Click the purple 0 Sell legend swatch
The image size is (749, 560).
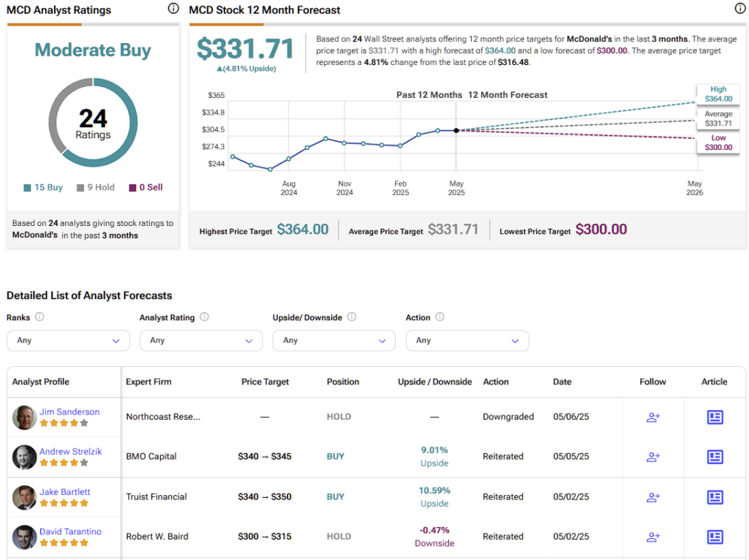click(133, 188)
